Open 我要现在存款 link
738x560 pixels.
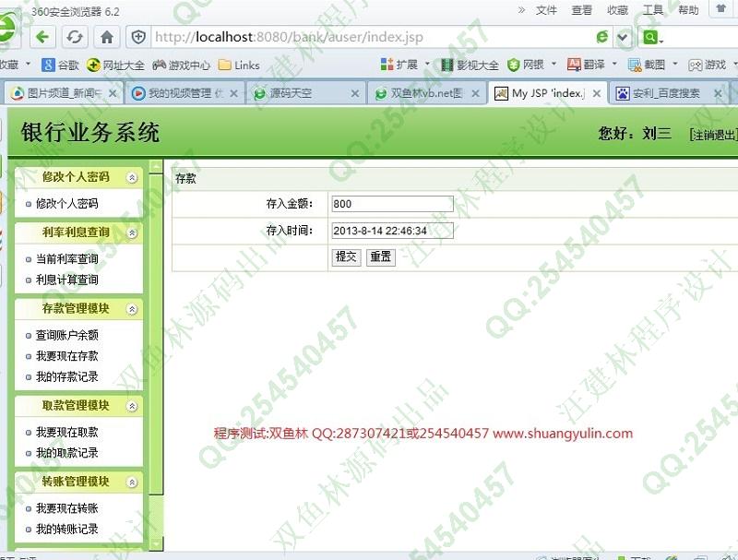(66, 356)
